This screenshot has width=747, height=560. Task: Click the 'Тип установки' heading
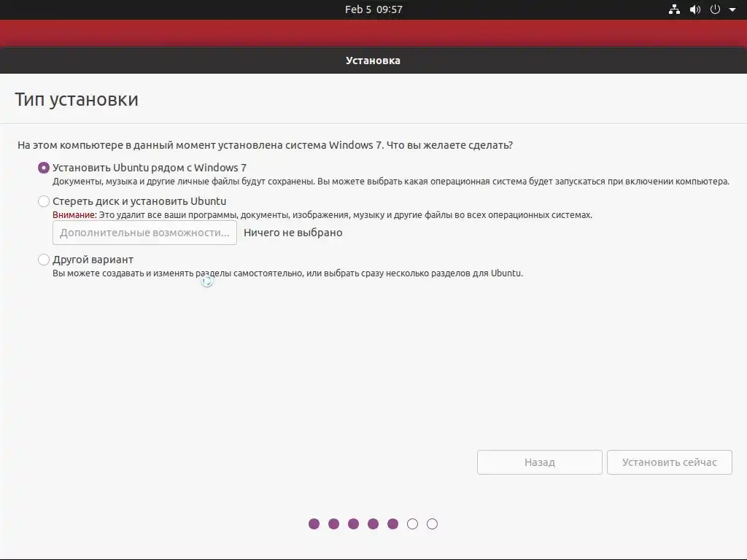tap(77, 99)
